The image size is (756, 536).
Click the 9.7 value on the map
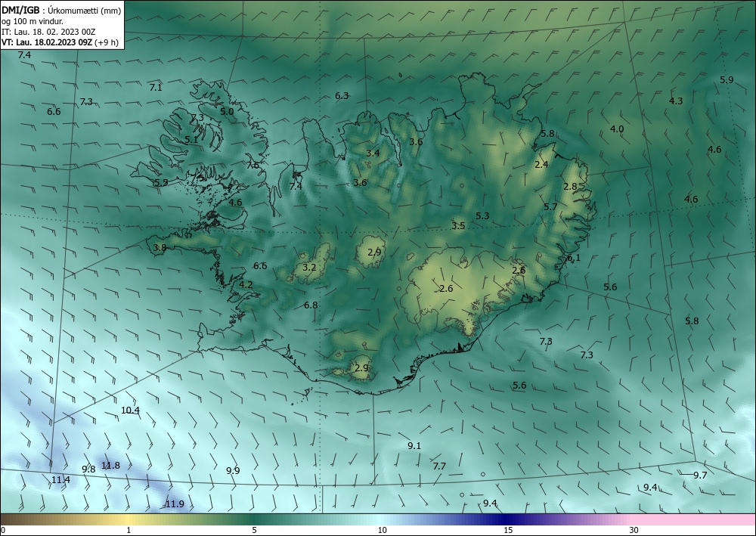pos(700,476)
